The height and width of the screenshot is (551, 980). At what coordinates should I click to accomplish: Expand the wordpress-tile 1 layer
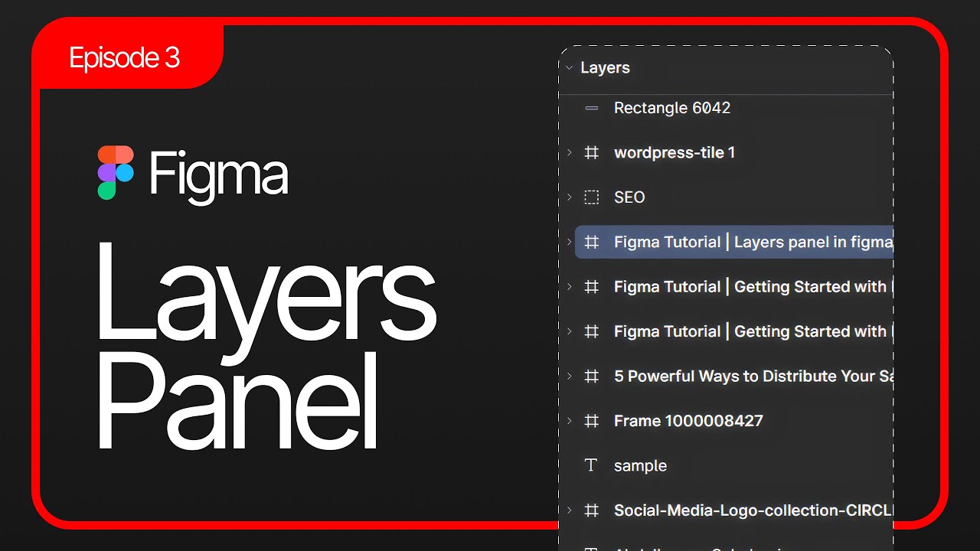[x=569, y=153]
